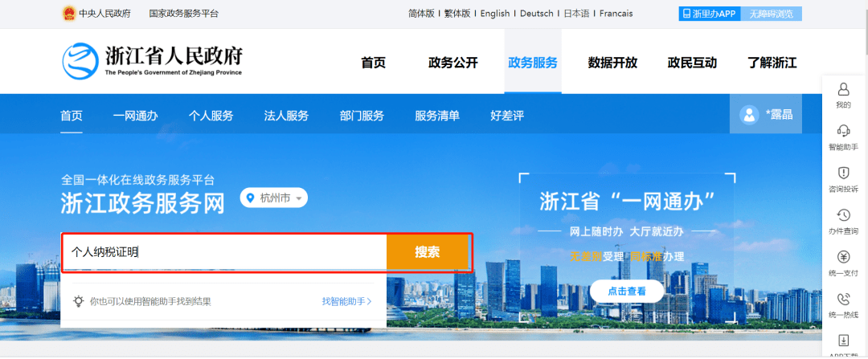This screenshot has width=868, height=359.
Task: Open the 政民互动 menu
Action: pyautogui.click(x=692, y=63)
